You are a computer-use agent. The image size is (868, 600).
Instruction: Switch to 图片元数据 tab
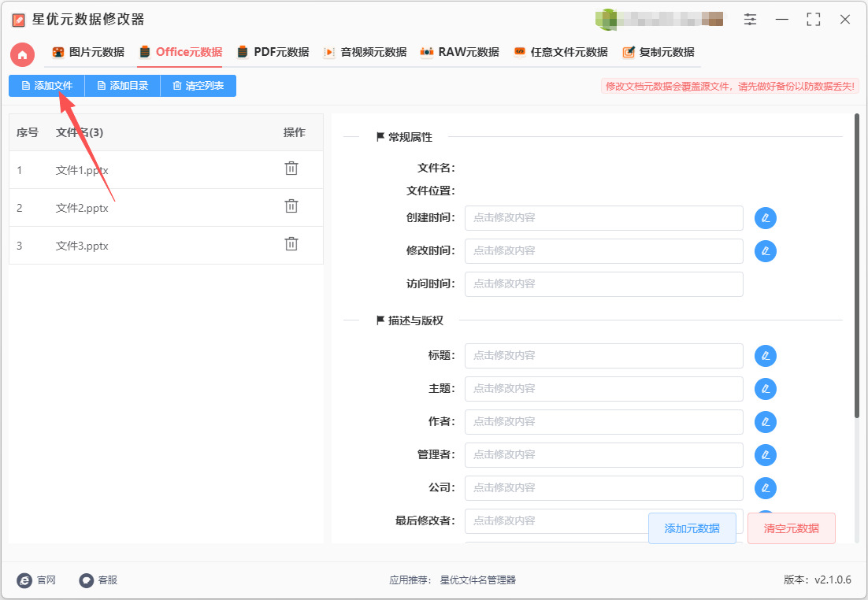[x=88, y=52]
